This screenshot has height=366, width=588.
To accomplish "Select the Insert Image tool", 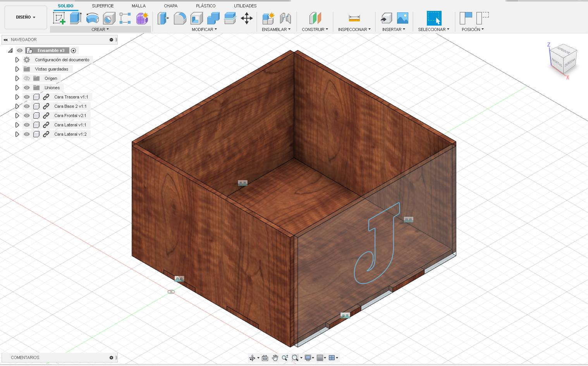I will [402, 18].
